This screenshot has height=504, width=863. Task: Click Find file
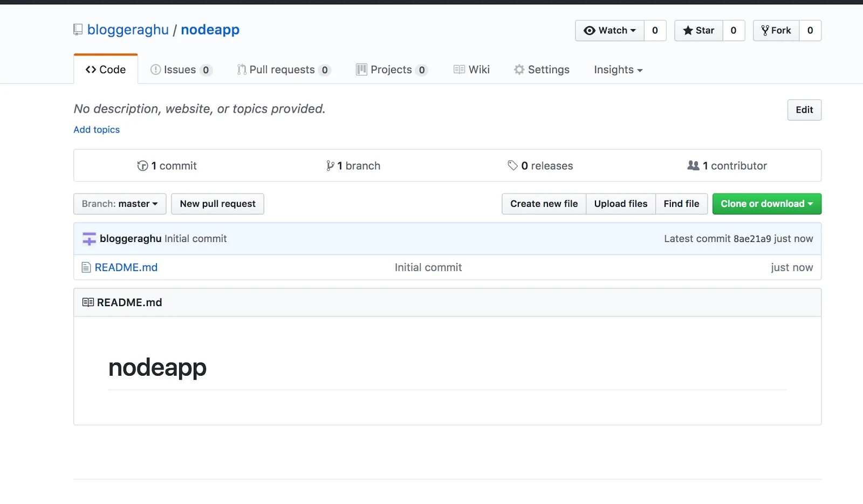click(x=681, y=204)
